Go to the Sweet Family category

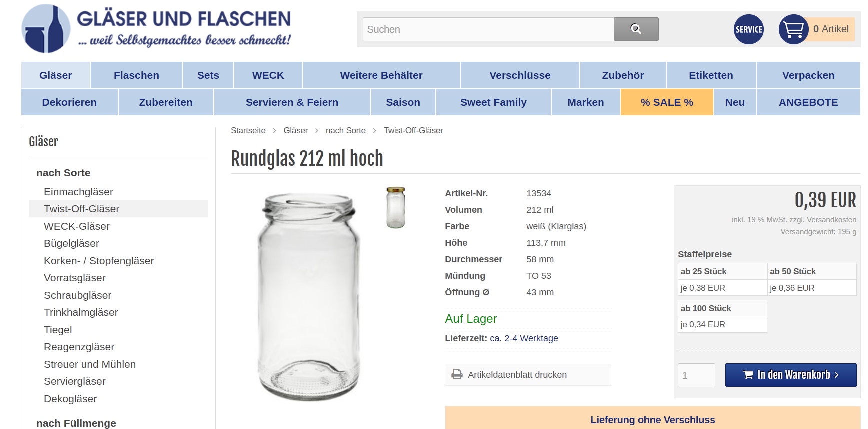click(493, 102)
